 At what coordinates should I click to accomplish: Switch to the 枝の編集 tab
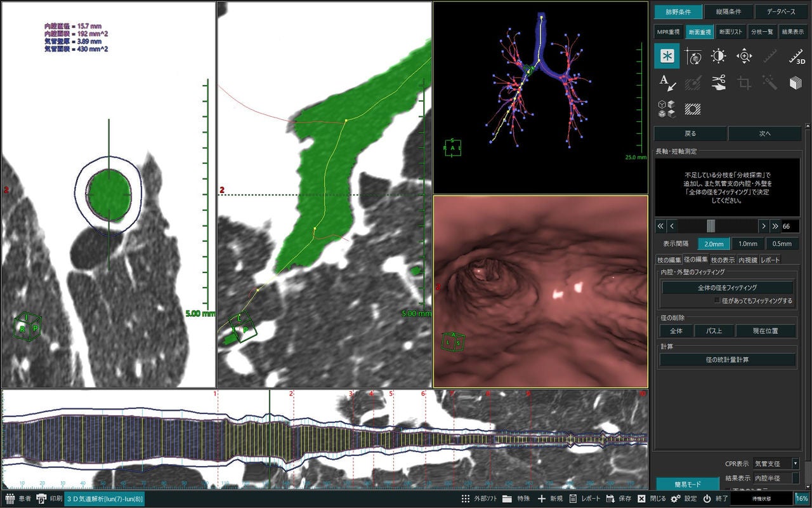669,260
